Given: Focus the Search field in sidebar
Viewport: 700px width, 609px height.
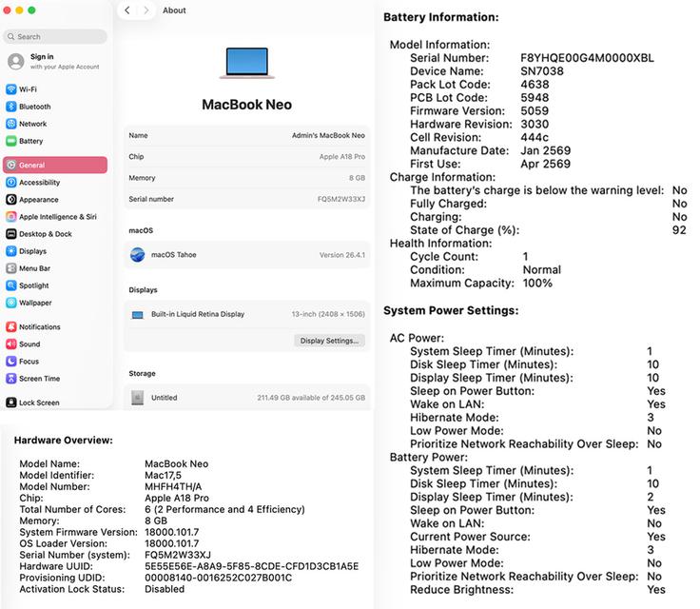Looking at the screenshot, I should pos(55,37).
